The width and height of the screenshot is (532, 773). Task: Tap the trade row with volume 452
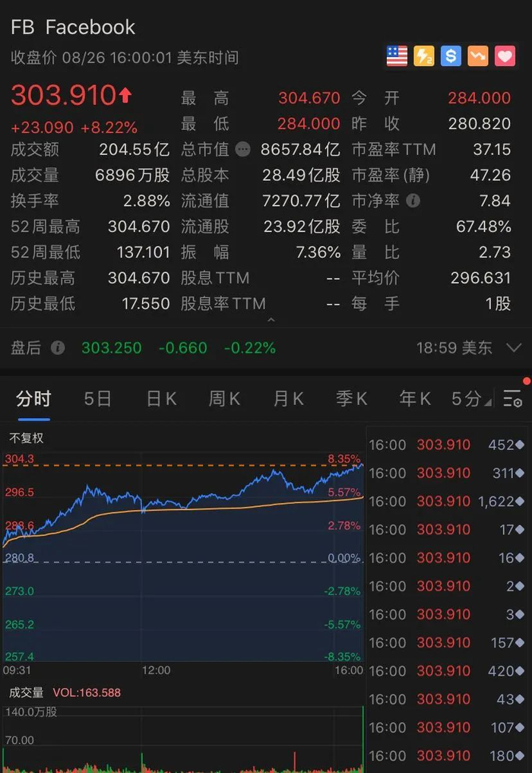(447, 445)
